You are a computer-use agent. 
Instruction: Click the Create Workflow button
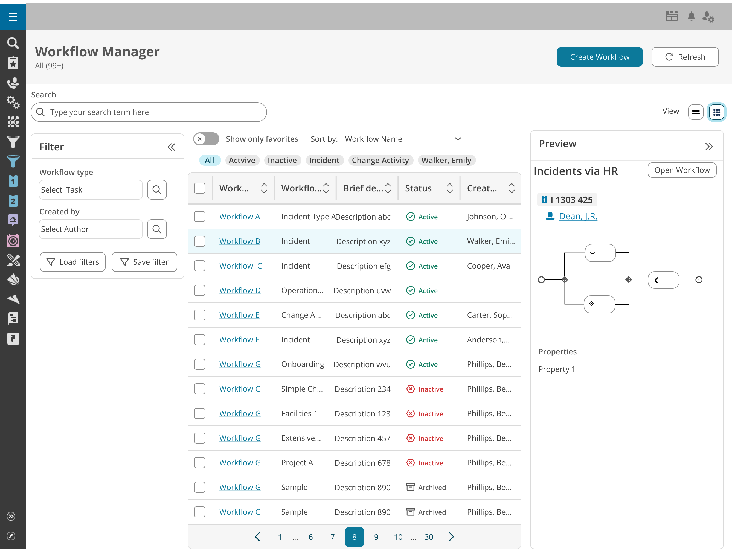point(599,57)
